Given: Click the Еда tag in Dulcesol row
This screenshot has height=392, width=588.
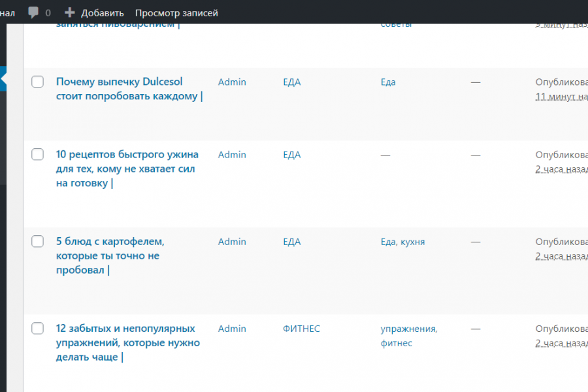Looking at the screenshot, I should pyautogui.click(x=388, y=82).
